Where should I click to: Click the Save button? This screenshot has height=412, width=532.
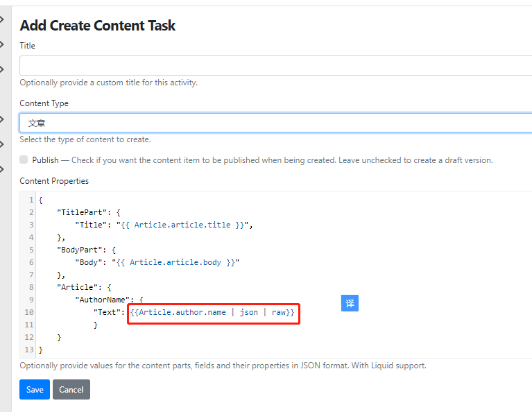pyautogui.click(x=35, y=389)
